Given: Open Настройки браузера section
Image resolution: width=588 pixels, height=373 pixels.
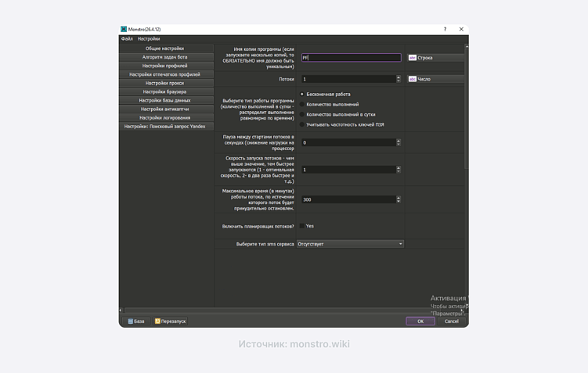Looking at the screenshot, I should pyautogui.click(x=166, y=91).
